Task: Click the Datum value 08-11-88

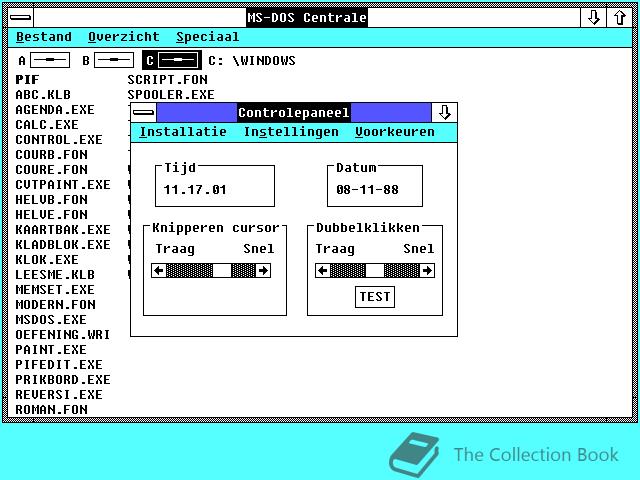Action: (x=367, y=190)
